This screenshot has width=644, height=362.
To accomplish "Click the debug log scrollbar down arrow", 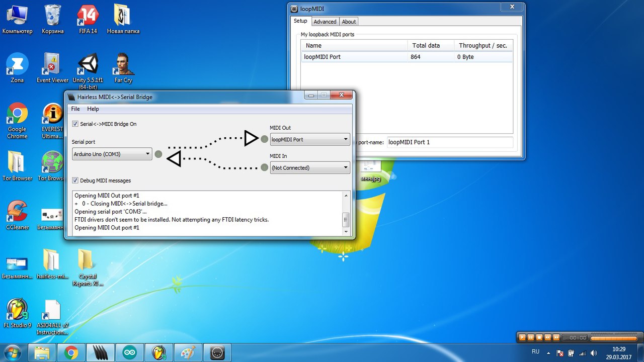I will pyautogui.click(x=346, y=232).
